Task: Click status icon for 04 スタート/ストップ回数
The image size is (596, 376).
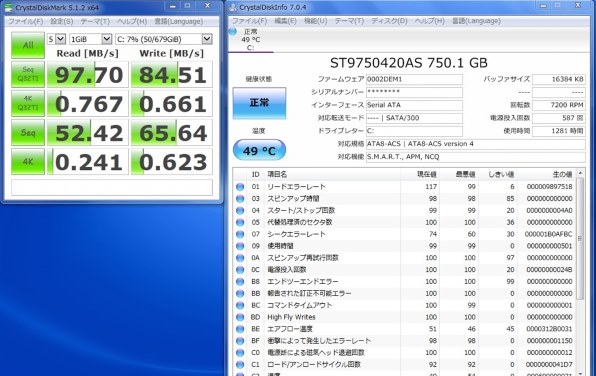Action: click(240, 210)
